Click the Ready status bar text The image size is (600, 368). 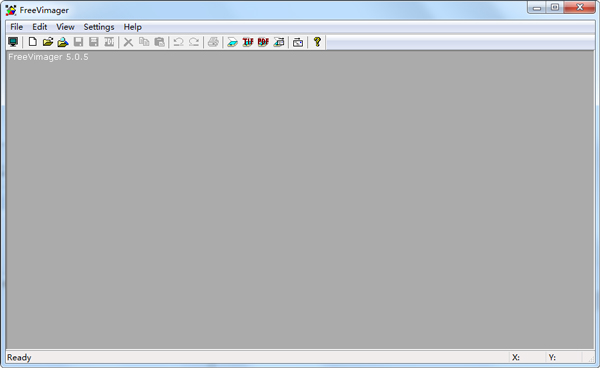[x=19, y=357]
